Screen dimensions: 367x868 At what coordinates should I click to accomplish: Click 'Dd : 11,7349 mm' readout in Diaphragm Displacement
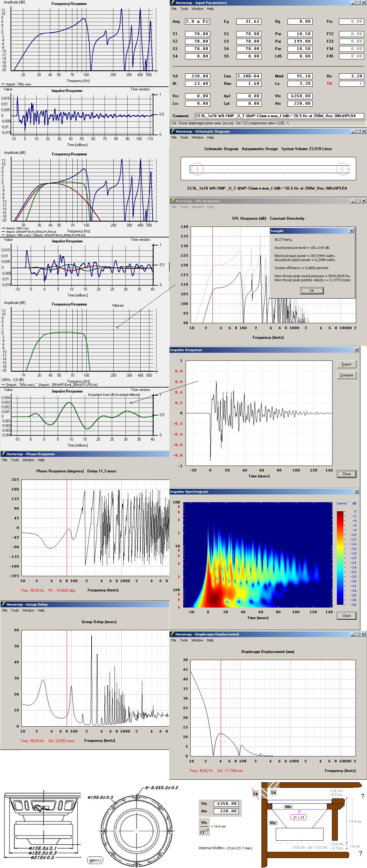pos(230,771)
